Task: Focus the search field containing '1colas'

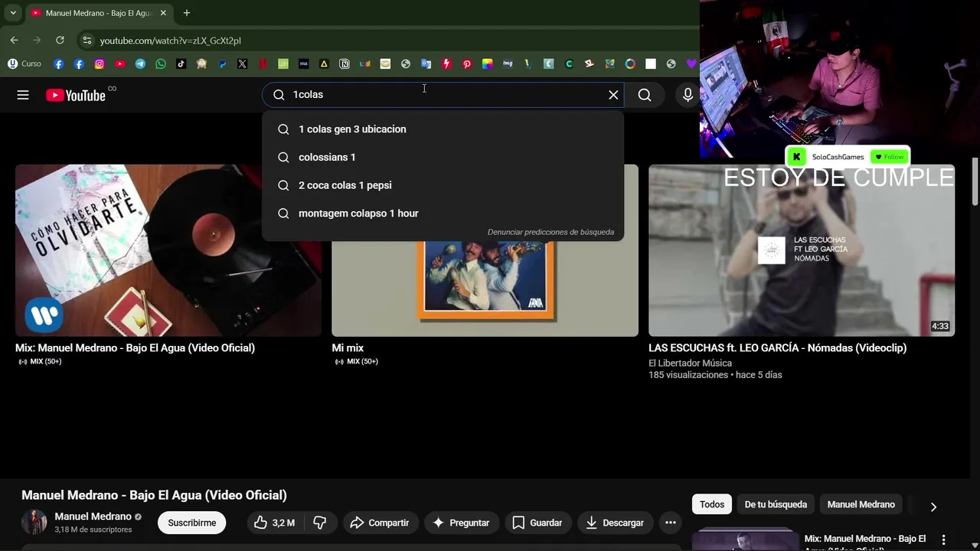Action: [x=443, y=95]
